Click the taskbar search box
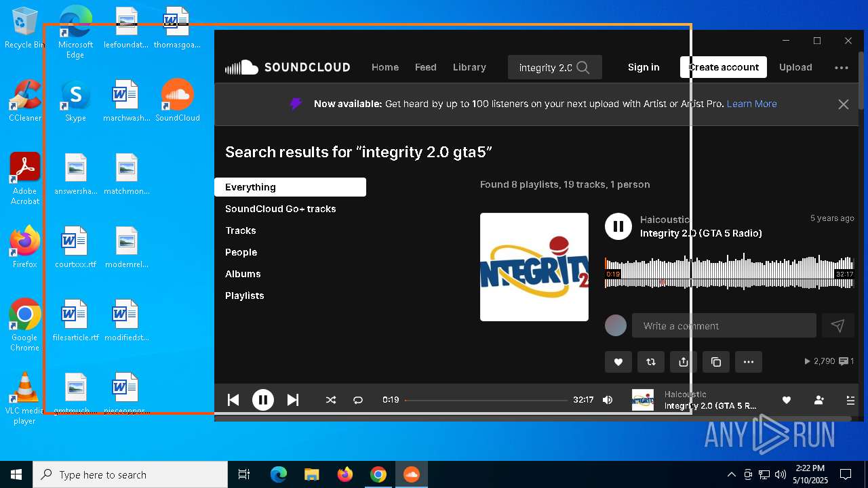This screenshot has width=868, height=488. [130, 474]
